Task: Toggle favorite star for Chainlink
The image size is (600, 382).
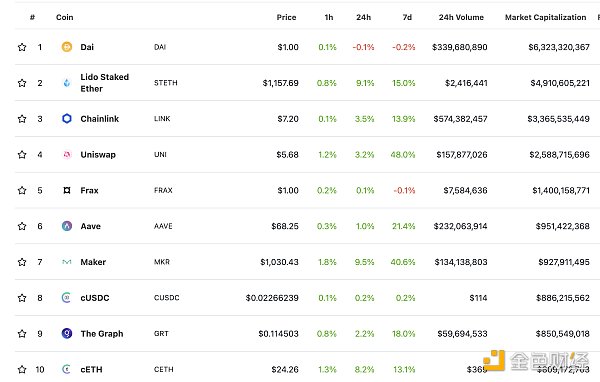Action: pyautogui.click(x=22, y=119)
